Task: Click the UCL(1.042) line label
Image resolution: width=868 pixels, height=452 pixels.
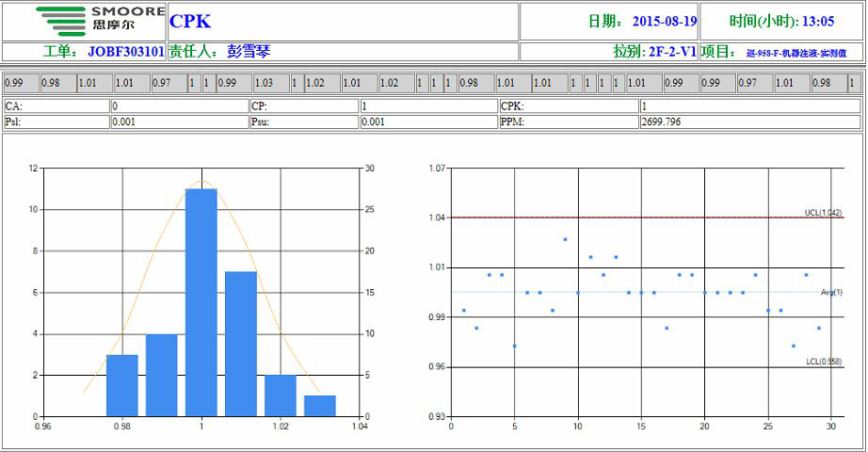Action: point(823,213)
